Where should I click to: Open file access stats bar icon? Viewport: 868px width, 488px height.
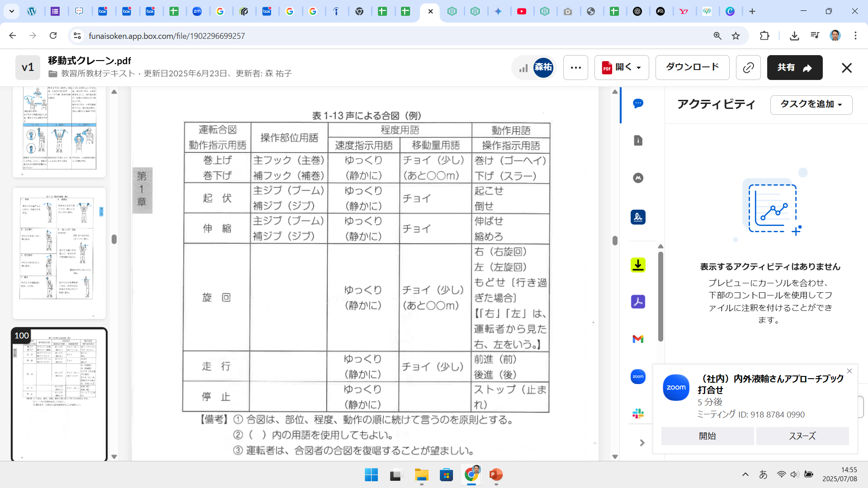(524, 68)
